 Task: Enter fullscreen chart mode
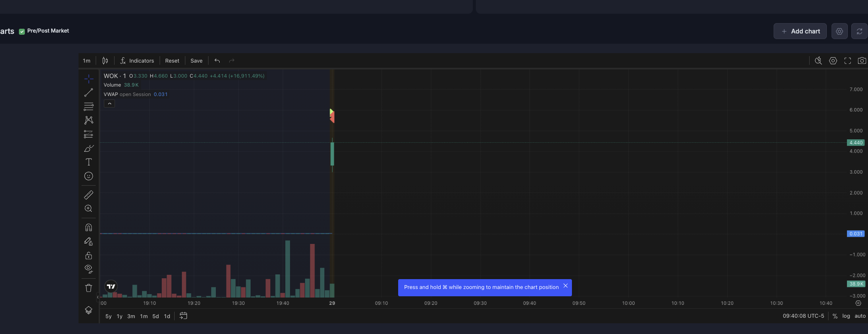[x=847, y=61]
